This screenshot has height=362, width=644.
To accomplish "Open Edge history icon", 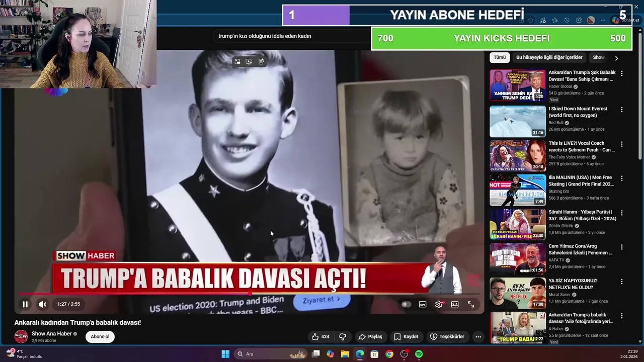I will 567,20.
